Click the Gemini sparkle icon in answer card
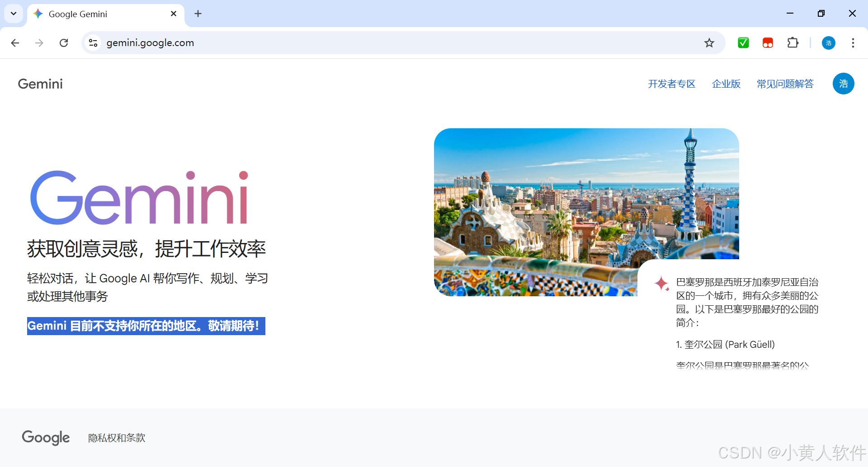The image size is (868, 467). pyautogui.click(x=662, y=284)
